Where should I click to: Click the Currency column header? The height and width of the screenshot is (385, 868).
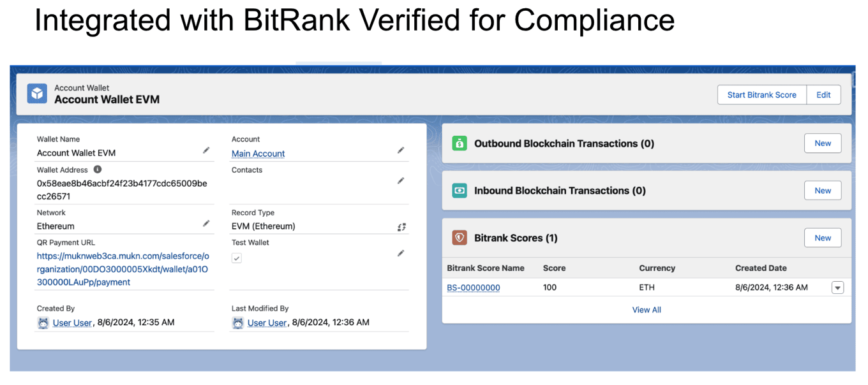click(x=657, y=268)
